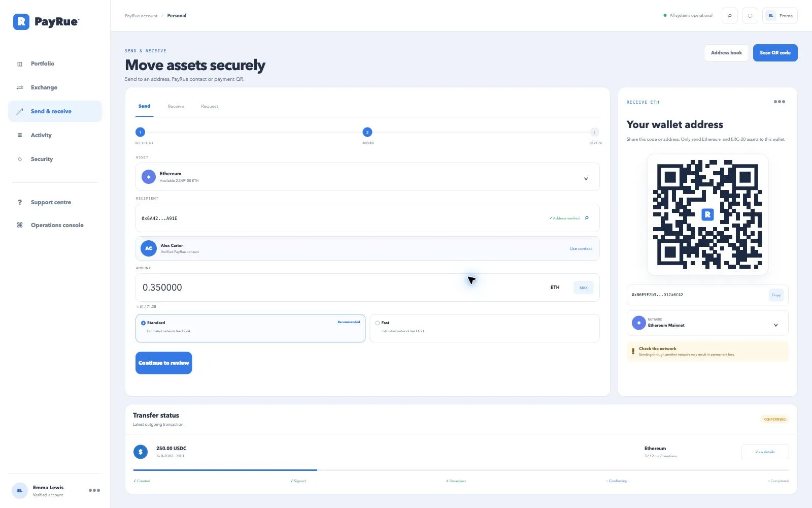Go to Exchange in the sidebar
The image size is (812, 508).
(55, 87)
